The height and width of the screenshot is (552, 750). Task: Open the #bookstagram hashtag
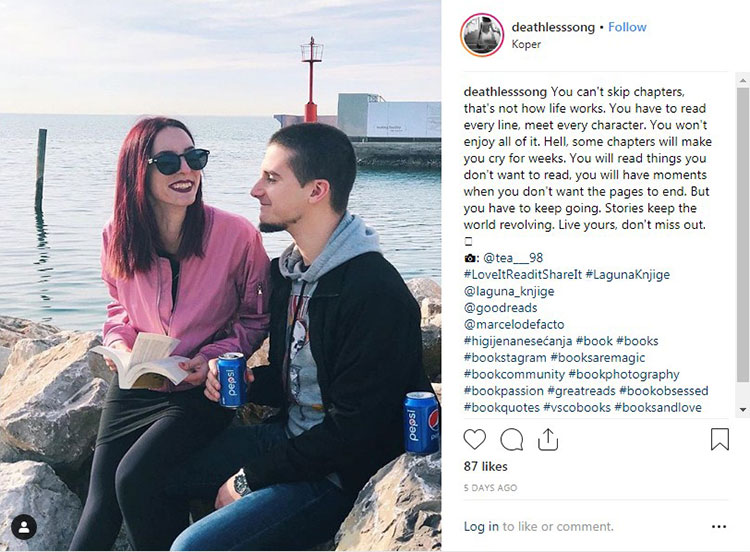click(x=505, y=358)
